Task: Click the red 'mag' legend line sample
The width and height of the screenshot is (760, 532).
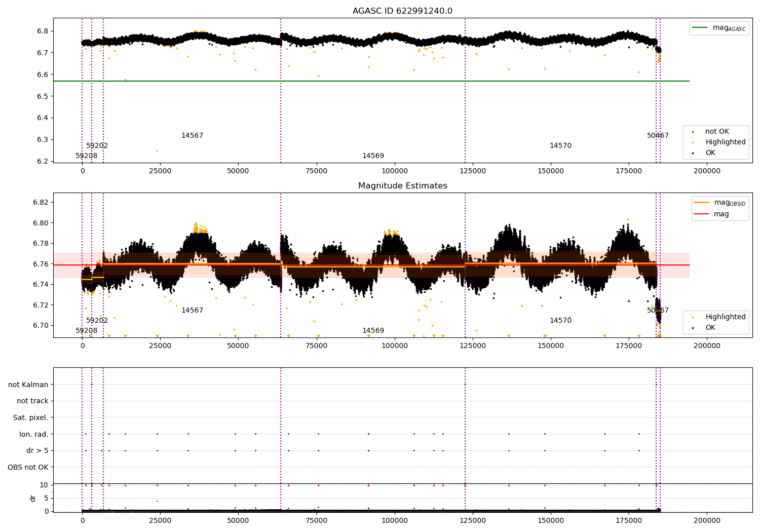Action: tap(702, 214)
